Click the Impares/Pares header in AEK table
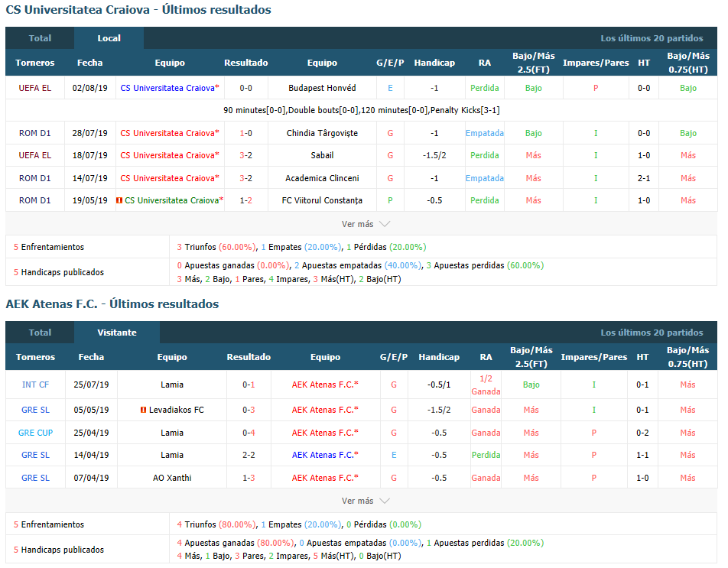 point(594,357)
